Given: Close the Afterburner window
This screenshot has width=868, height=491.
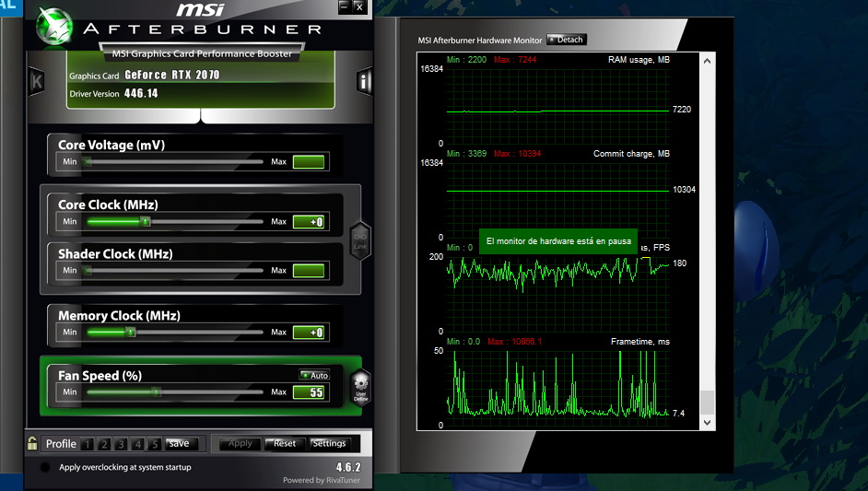Looking at the screenshot, I should (359, 7).
